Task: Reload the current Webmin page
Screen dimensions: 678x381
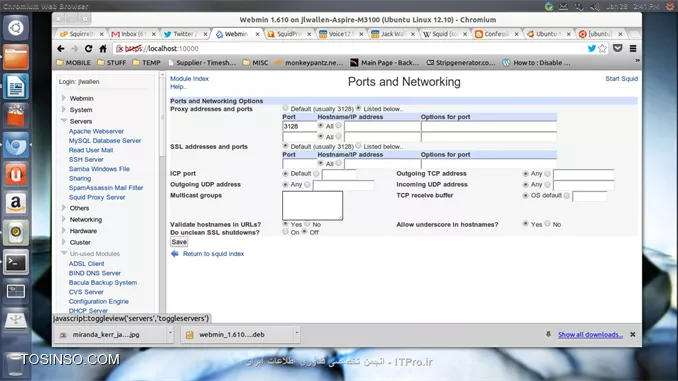Action: [89, 48]
